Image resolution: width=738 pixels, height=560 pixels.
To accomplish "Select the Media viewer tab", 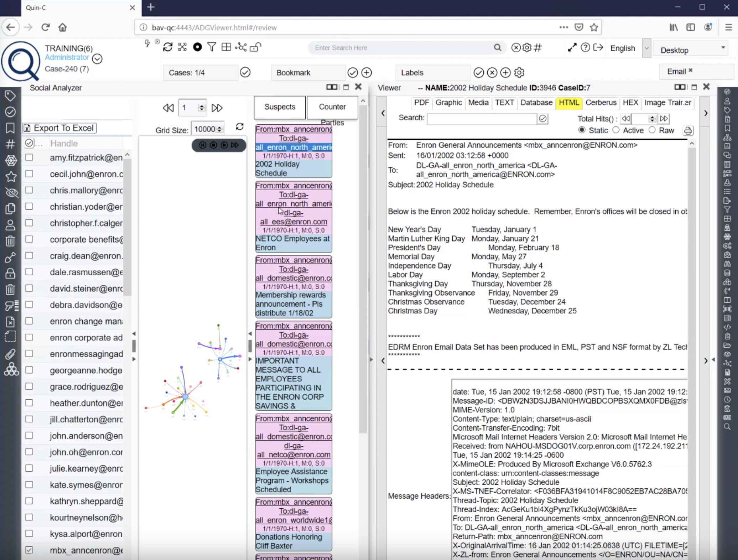I will click(478, 103).
